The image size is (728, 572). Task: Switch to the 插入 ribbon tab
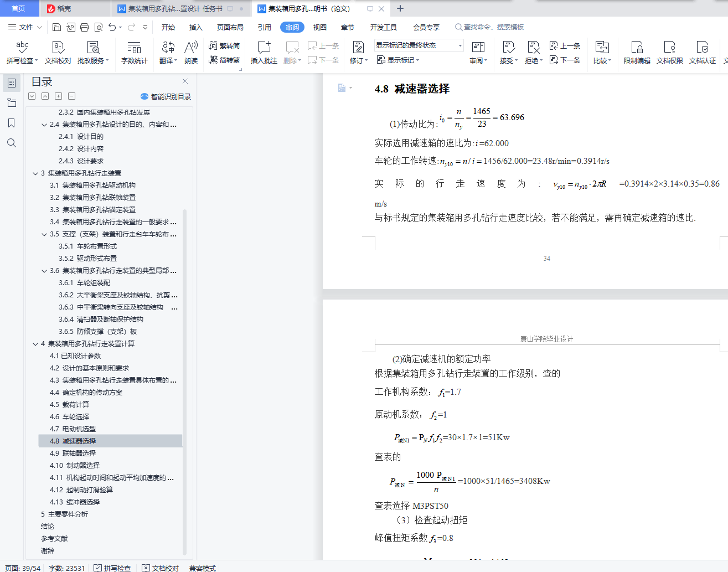[x=196, y=27]
